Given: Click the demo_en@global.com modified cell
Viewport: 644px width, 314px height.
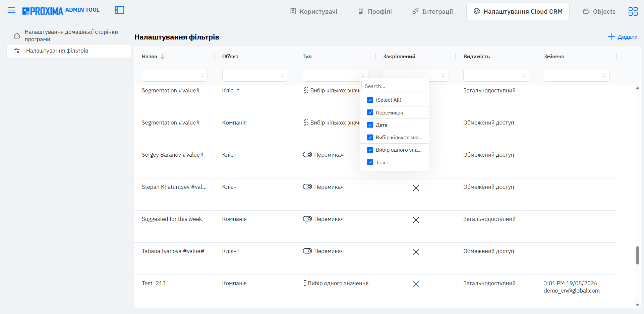Looking at the screenshot, I should [x=572, y=291].
